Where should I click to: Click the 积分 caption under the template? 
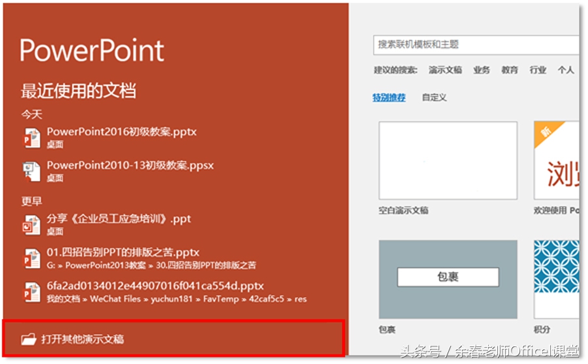[542, 329]
